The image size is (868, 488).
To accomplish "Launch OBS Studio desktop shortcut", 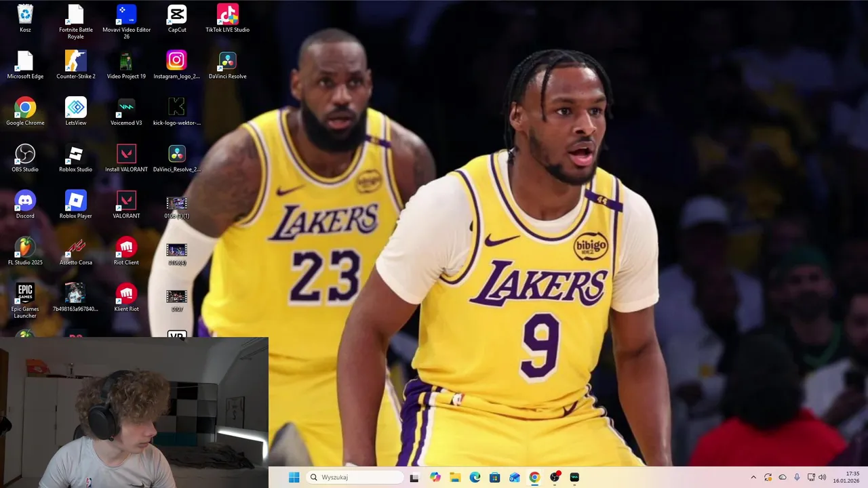I will pos(25,159).
